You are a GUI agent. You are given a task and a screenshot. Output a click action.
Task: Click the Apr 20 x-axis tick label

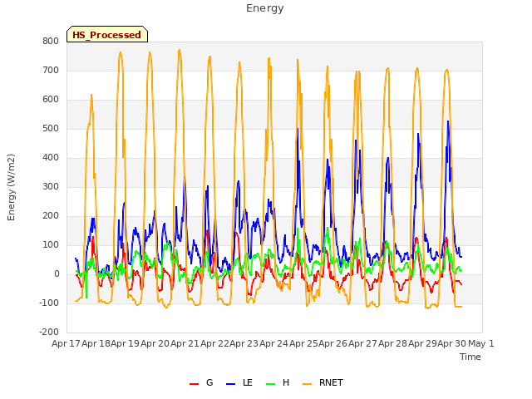(155, 343)
